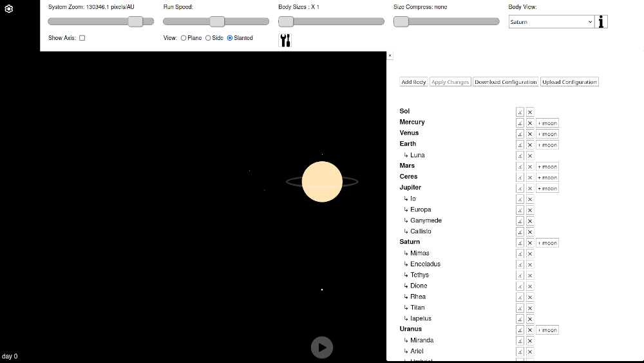
Task: Open the tools wrench icon
Action: 285,40
